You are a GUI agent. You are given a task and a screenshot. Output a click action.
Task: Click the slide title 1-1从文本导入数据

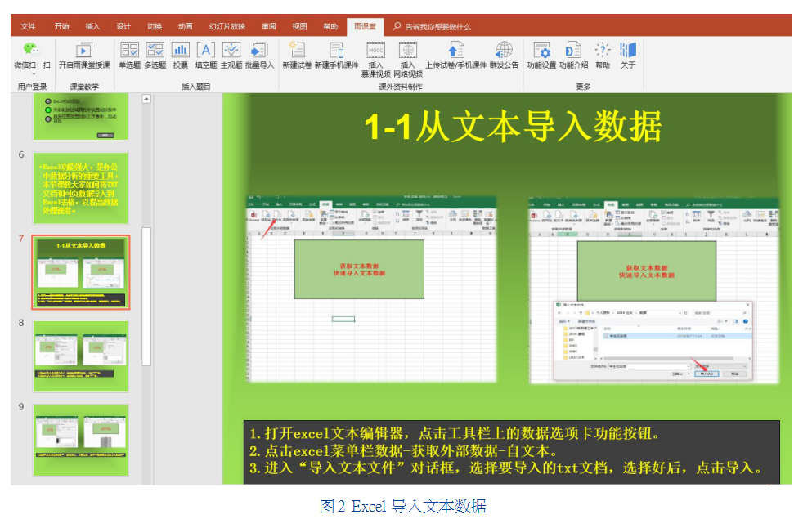pyautogui.click(x=513, y=126)
